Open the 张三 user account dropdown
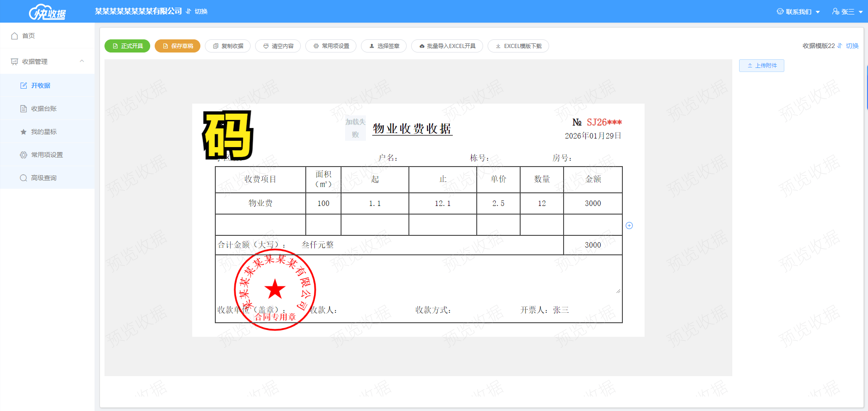 [847, 12]
